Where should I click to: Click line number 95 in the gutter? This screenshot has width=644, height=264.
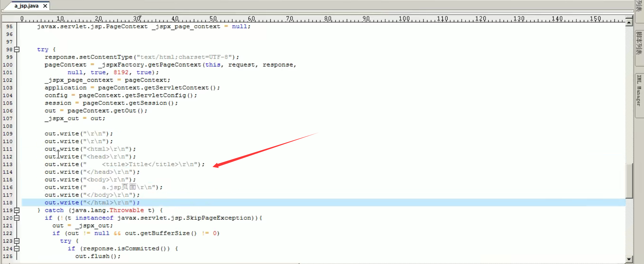click(9, 27)
